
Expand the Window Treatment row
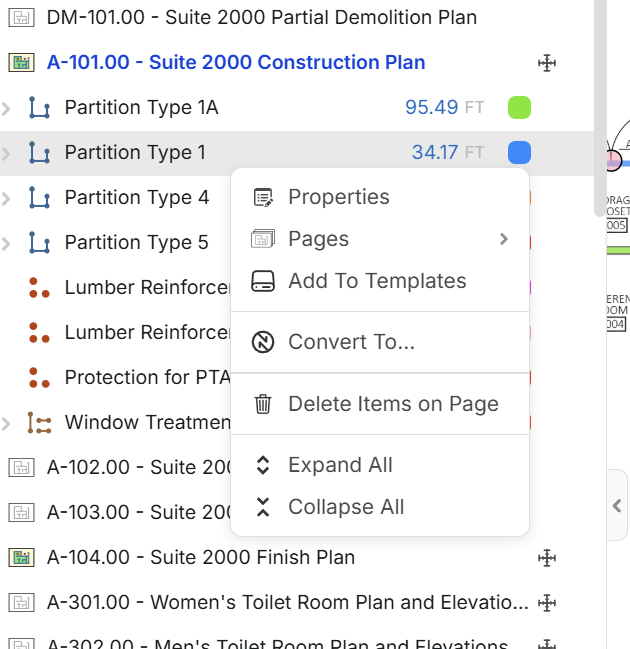7,423
